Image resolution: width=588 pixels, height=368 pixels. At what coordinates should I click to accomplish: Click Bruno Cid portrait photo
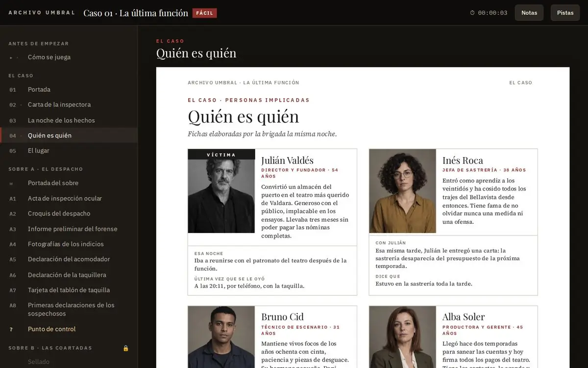[x=221, y=337]
